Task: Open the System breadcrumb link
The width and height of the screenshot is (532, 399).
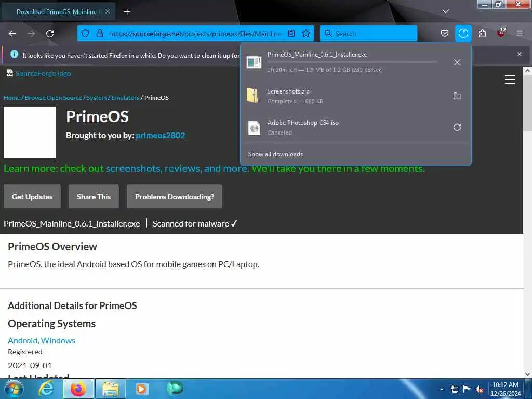Action: point(97,98)
